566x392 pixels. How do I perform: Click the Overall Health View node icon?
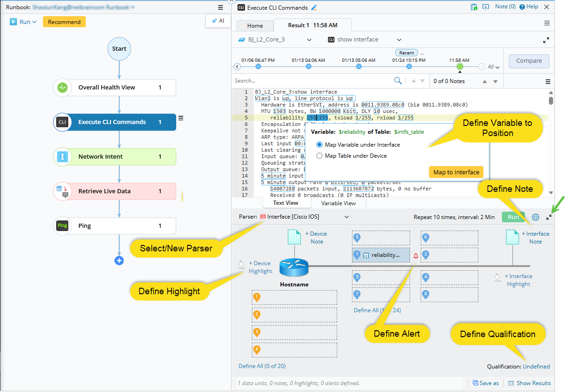[62, 87]
